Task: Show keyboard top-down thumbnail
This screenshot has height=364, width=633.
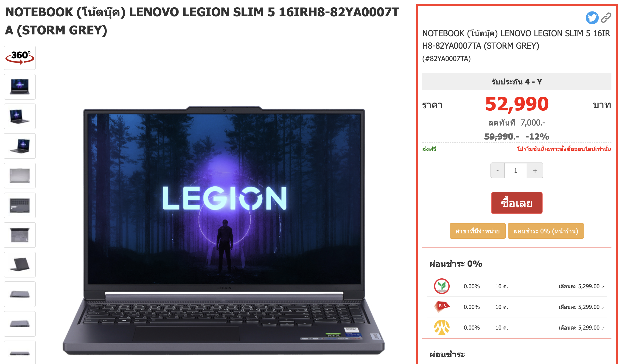Action: pyautogui.click(x=20, y=205)
